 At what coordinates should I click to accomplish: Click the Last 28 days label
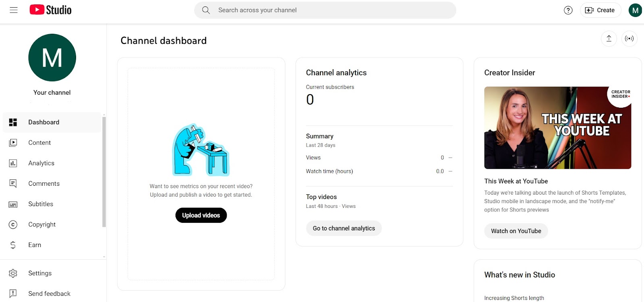point(320,145)
